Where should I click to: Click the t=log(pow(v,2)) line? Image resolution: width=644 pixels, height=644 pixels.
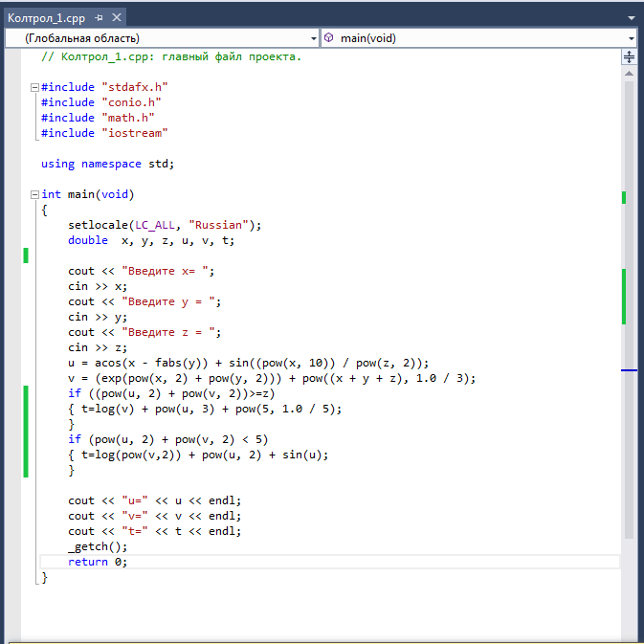click(198, 455)
